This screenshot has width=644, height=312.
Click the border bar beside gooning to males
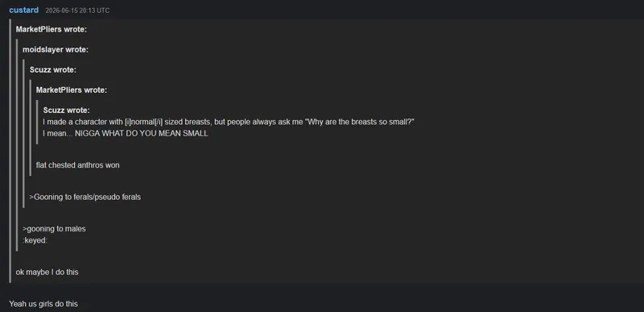coord(17,229)
